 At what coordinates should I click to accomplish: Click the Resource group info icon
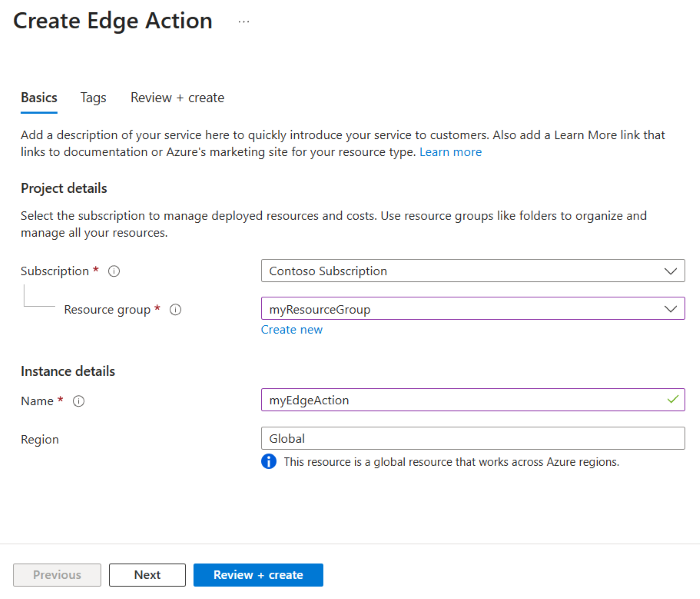[175, 310]
